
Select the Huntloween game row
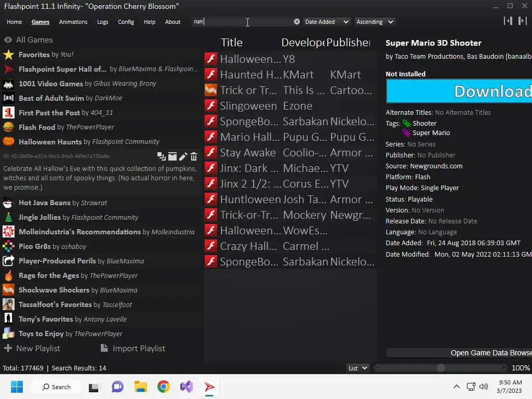[x=290, y=199]
